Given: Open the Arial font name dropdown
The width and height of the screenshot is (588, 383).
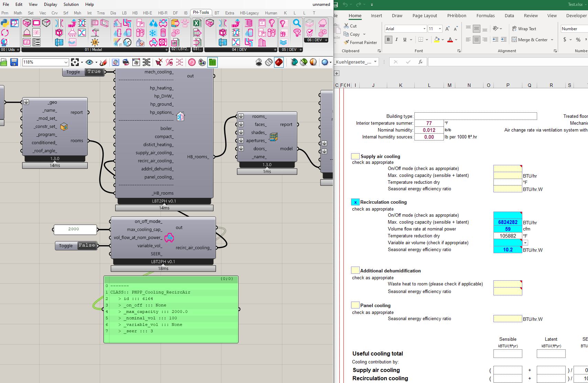Looking at the screenshot, I should [424, 29].
